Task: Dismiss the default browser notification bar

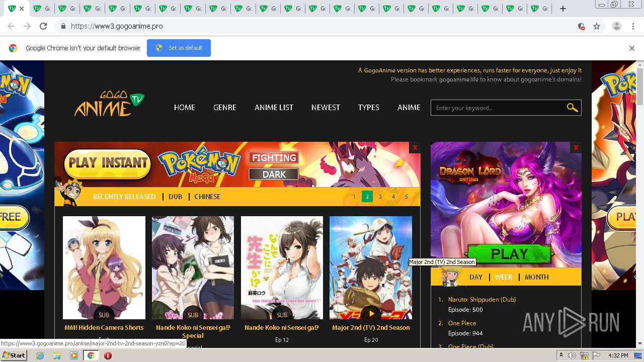Action: 631,48
